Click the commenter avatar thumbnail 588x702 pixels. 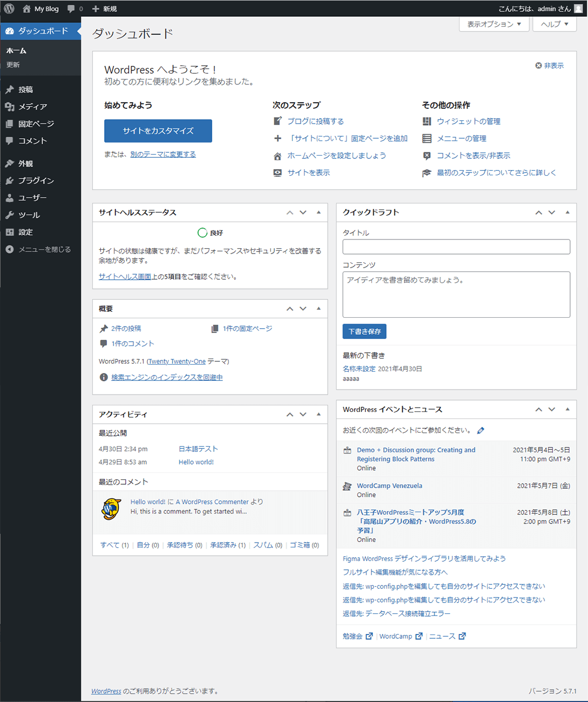(x=112, y=509)
